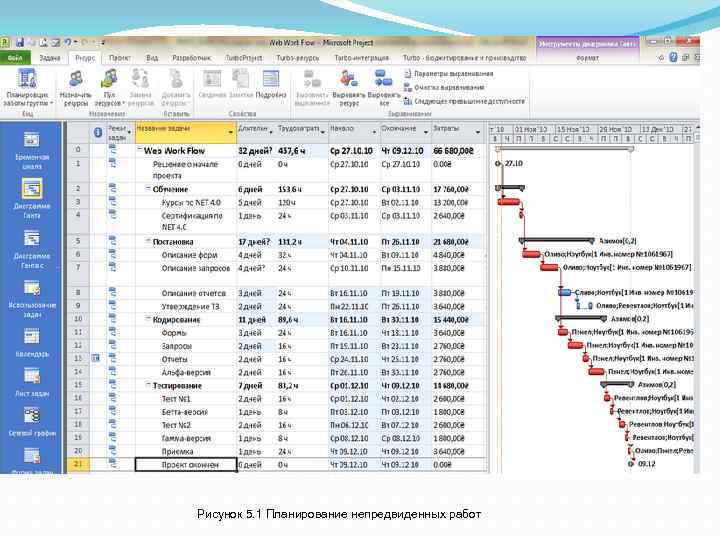Collapse the Постановка summary task

pyautogui.click(x=148, y=241)
